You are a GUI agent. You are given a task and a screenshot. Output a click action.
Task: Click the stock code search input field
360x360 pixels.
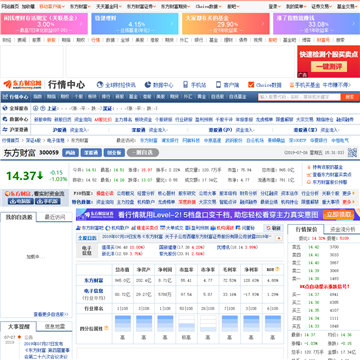(x=299, y=97)
